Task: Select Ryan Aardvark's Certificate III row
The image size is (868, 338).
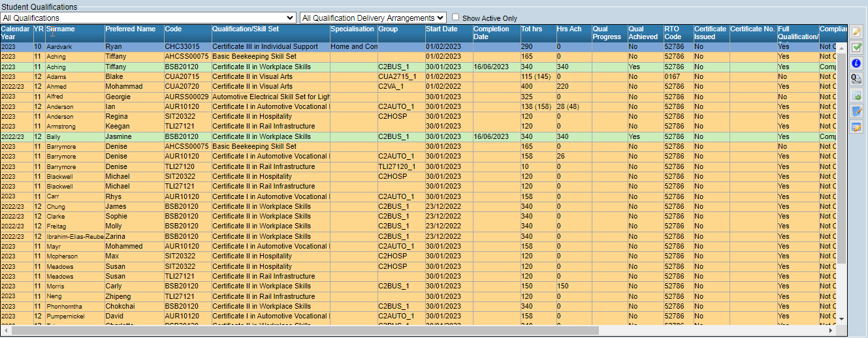Action: pyautogui.click(x=261, y=47)
